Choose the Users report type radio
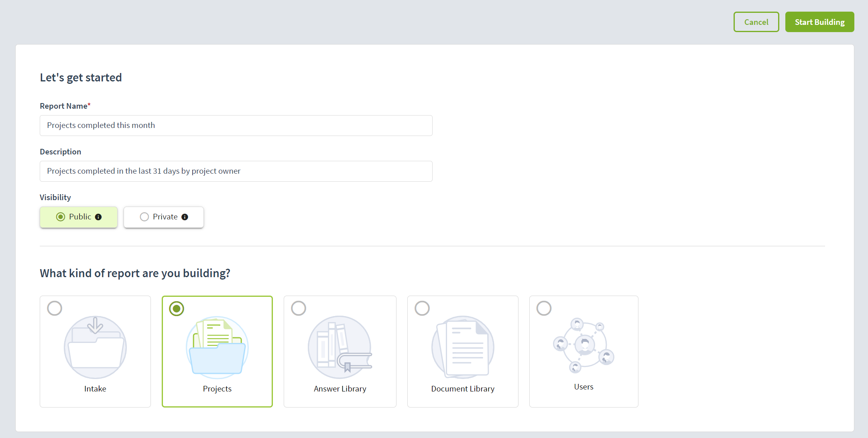The image size is (868, 438). [544, 308]
